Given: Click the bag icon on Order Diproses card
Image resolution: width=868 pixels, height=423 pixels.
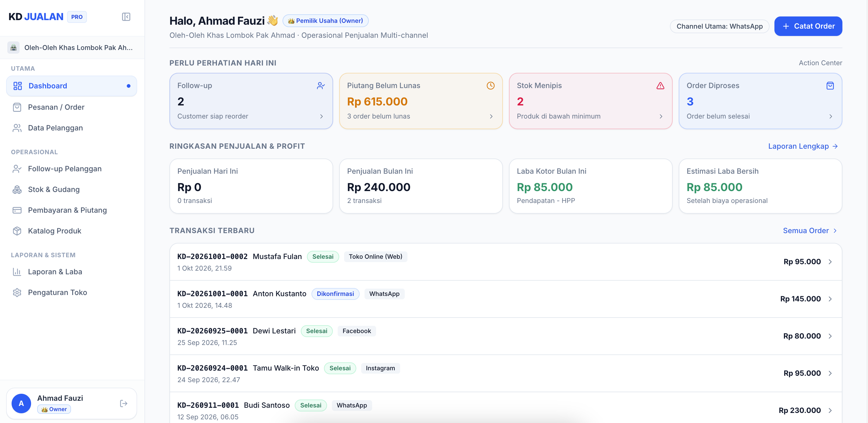Looking at the screenshot, I should 830,86.
